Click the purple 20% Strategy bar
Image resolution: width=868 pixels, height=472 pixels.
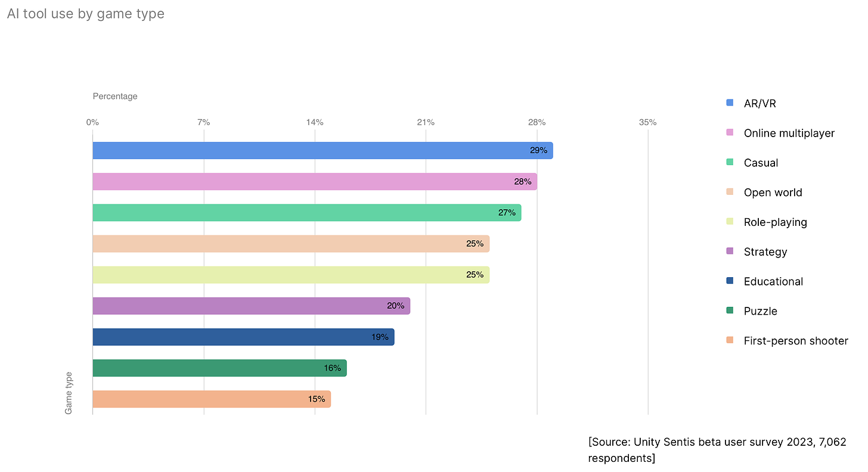251,306
